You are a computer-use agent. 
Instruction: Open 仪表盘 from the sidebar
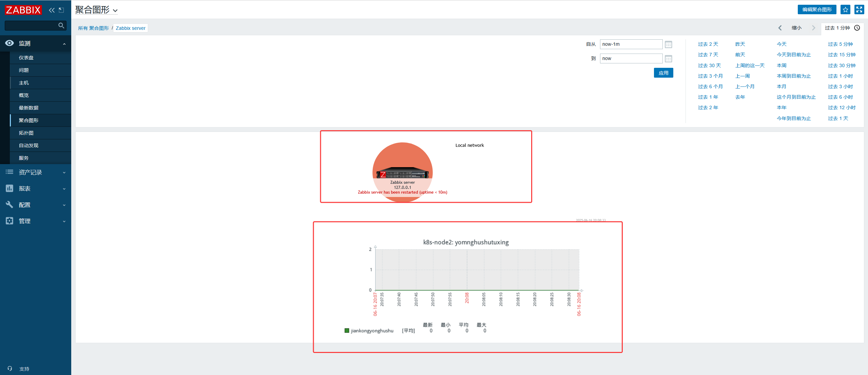[40, 58]
